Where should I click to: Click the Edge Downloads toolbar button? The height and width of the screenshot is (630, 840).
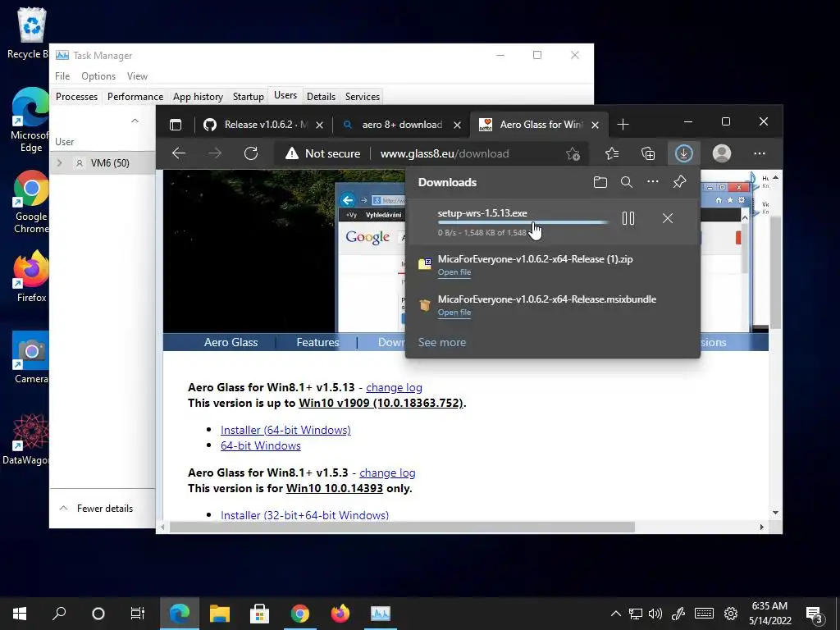[x=683, y=153]
